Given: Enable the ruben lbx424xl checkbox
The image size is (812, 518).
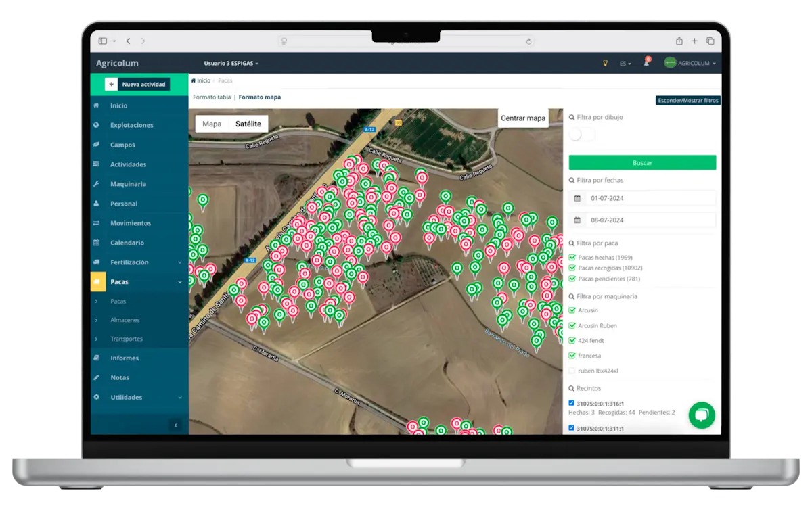Looking at the screenshot, I should (x=572, y=371).
